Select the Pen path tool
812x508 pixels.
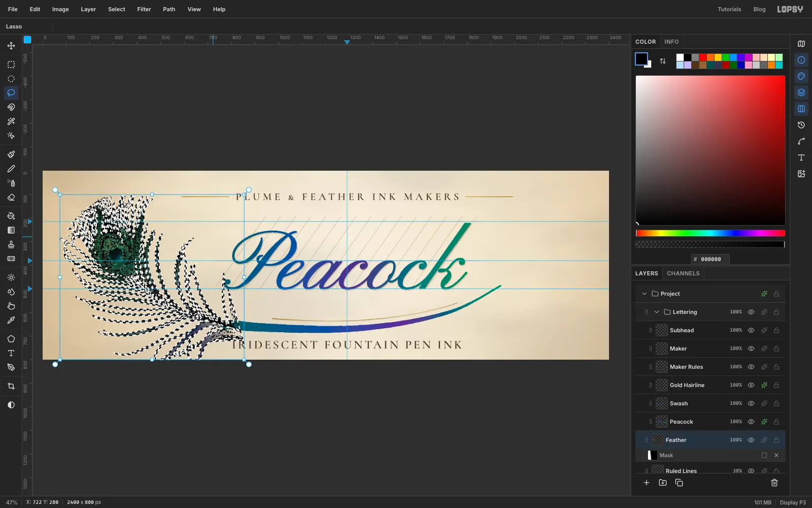tap(11, 367)
